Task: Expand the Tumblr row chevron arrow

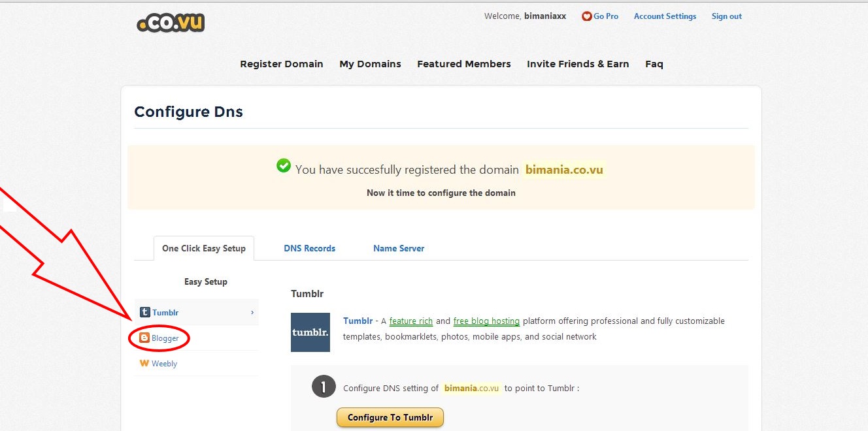Action: click(252, 312)
